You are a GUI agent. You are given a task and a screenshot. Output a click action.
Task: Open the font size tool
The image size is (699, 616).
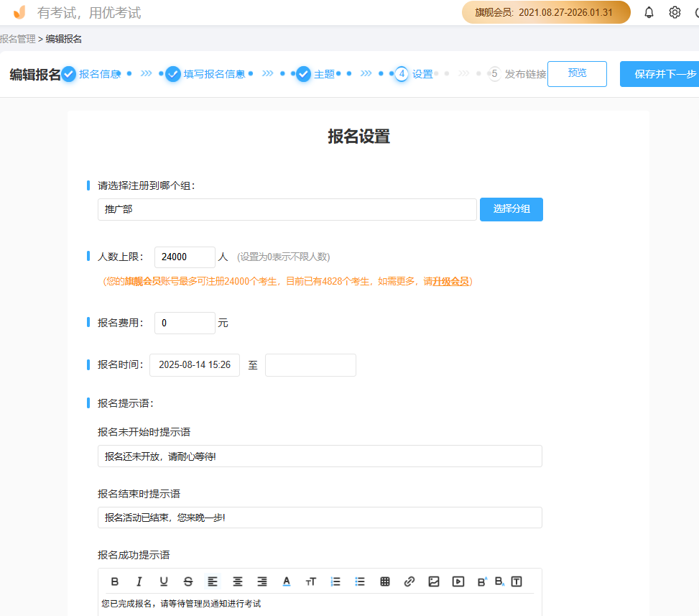(x=311, y=581)
